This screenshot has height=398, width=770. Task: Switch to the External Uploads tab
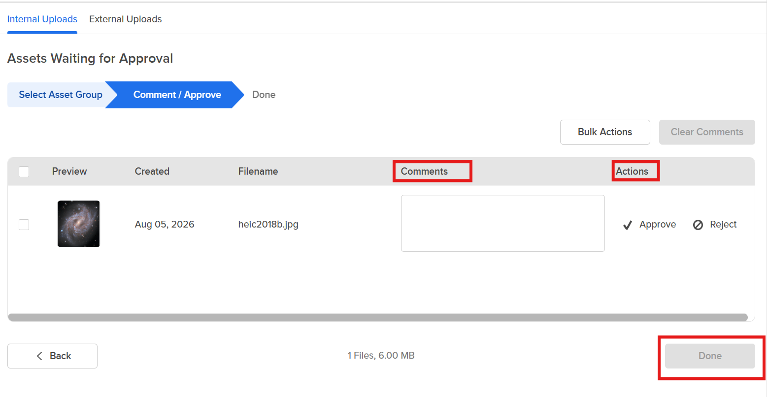point(126,19)
